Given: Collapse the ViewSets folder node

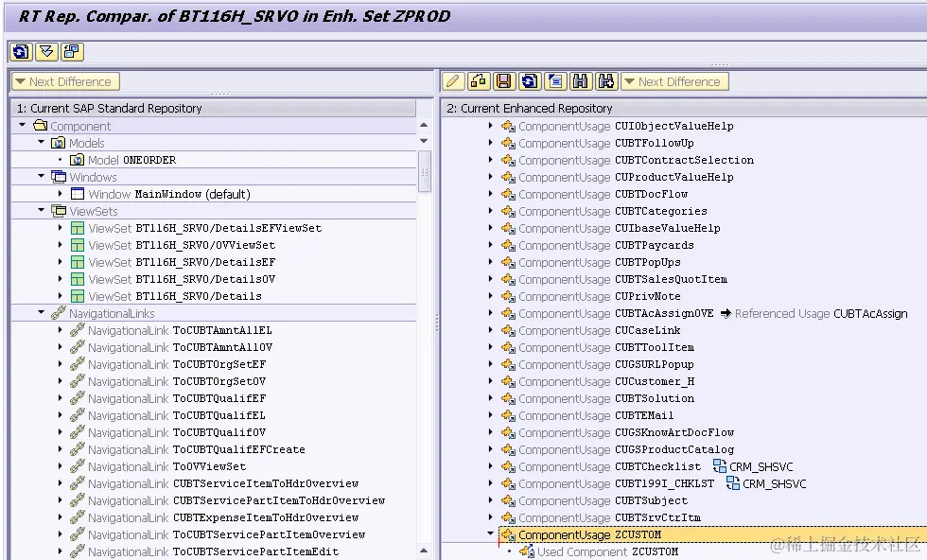Looking at the screenshot, I should point(41,211).
